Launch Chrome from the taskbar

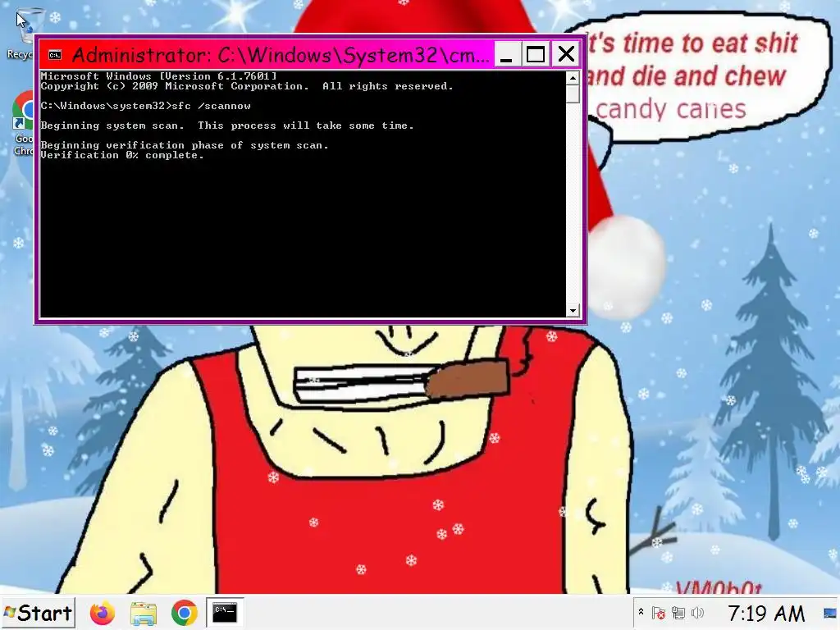pyautogui.click(x=184, y=613)
